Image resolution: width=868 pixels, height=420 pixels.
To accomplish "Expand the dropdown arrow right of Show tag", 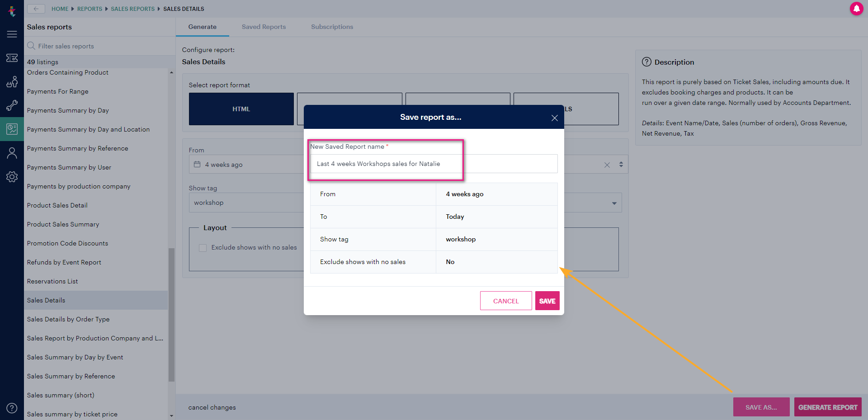I will click(614, 203).
